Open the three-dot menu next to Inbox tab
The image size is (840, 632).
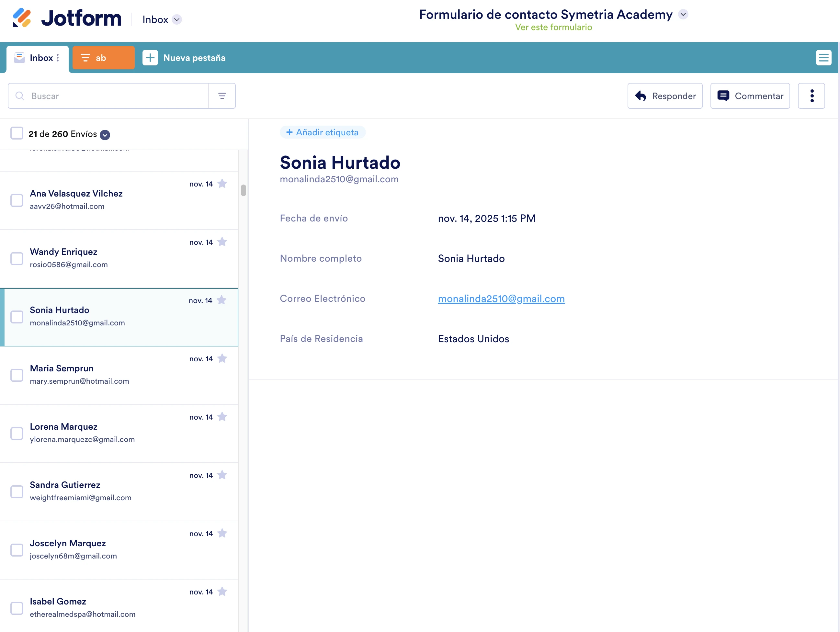[58, 57]
